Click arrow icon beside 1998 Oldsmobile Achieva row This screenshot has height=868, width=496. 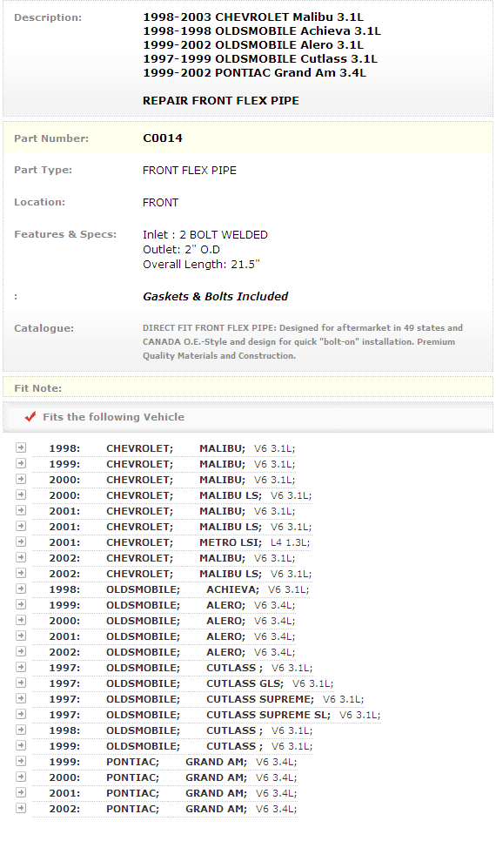click(21, 589)
